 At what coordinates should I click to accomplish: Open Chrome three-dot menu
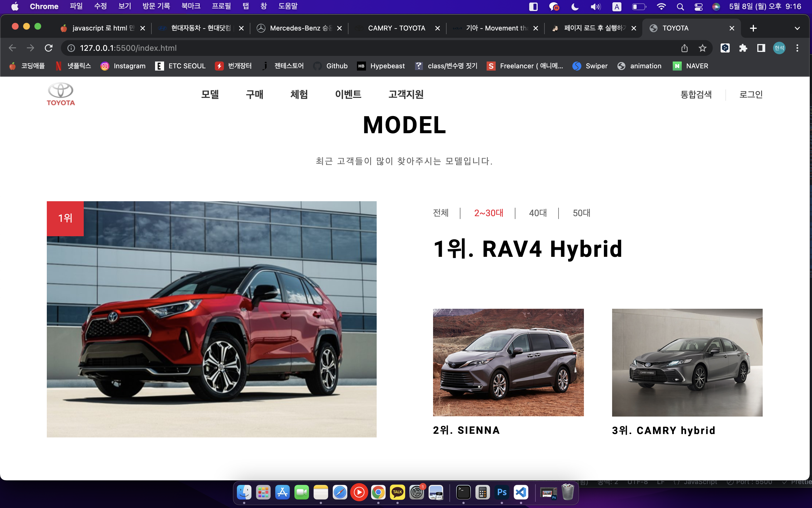(797, 48)
